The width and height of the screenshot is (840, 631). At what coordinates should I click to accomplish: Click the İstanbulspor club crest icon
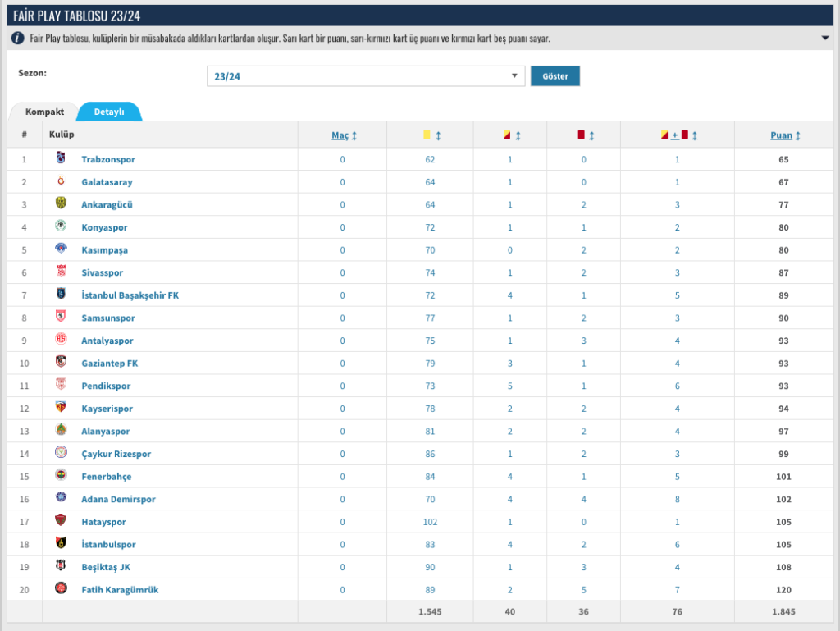[61, 542]
